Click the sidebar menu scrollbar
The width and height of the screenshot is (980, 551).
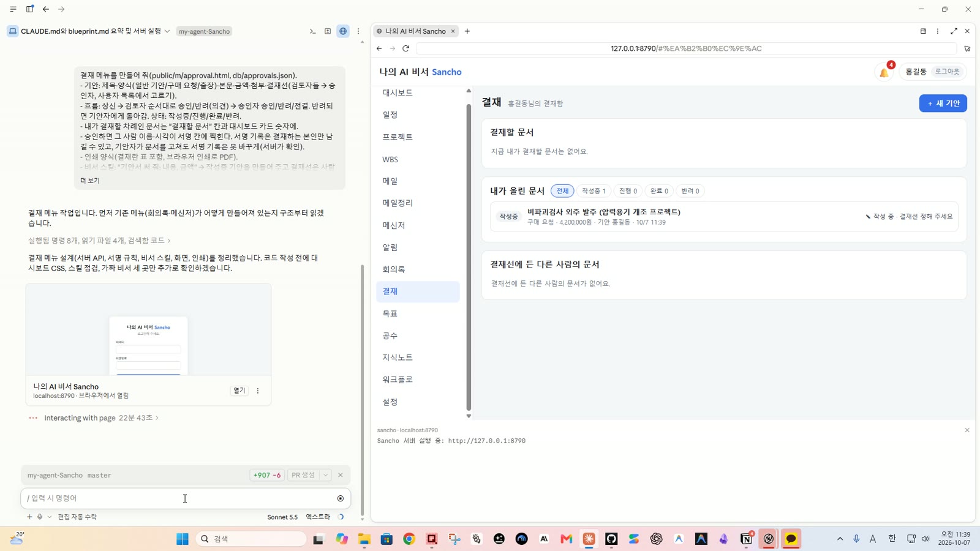point(469,257)
